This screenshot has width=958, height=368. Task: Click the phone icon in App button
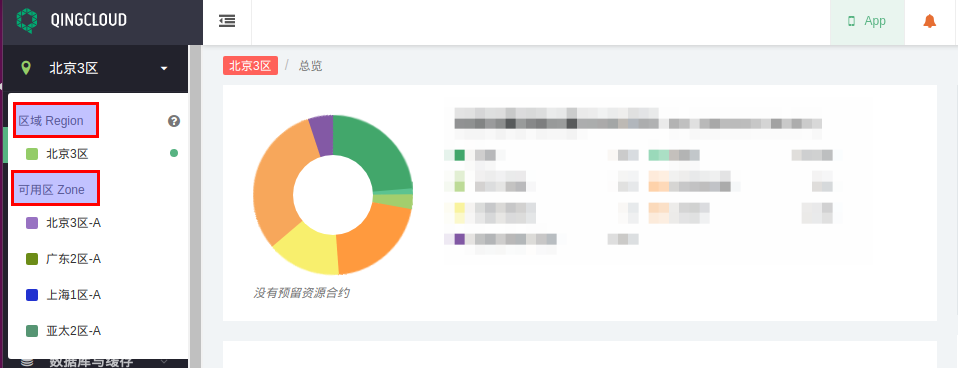click(x=851, y=21)
